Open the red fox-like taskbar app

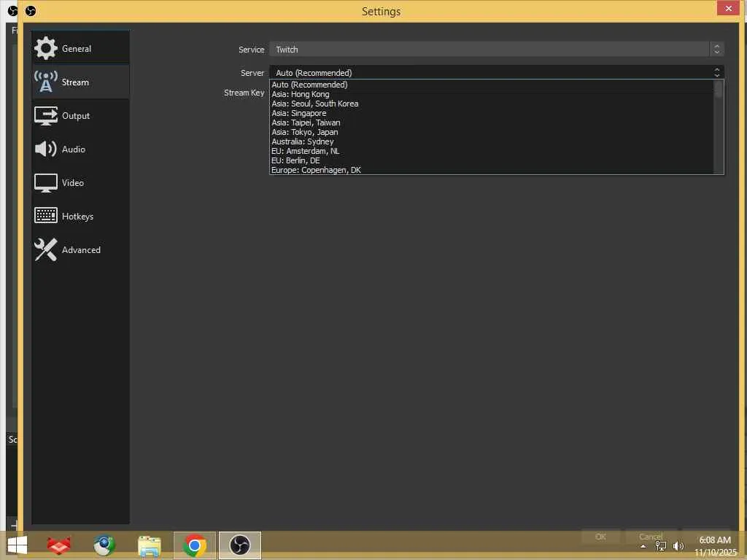(59, 545)
